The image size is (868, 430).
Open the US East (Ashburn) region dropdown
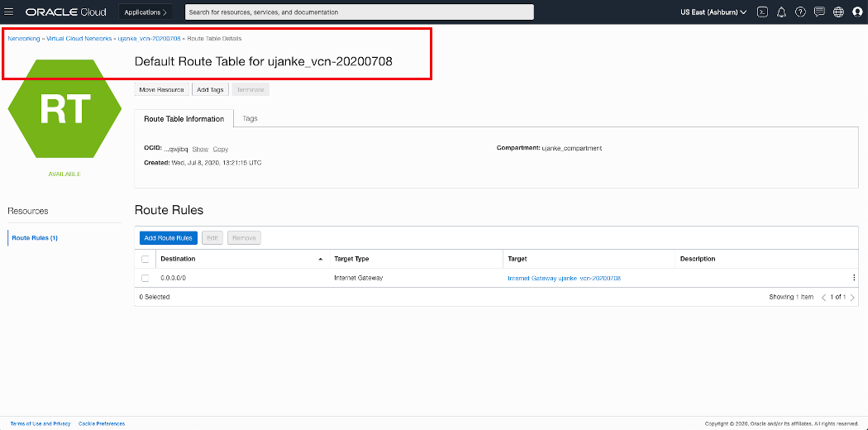[x=713, y=12]
